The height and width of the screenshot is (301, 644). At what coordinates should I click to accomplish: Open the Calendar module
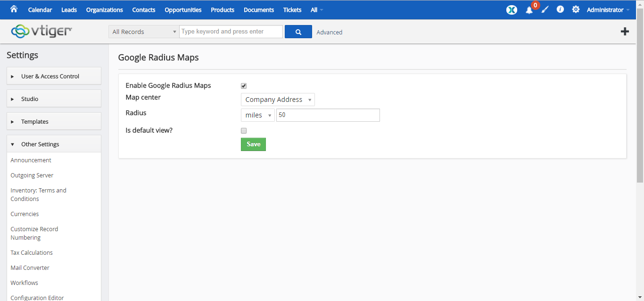pos(40,10)
